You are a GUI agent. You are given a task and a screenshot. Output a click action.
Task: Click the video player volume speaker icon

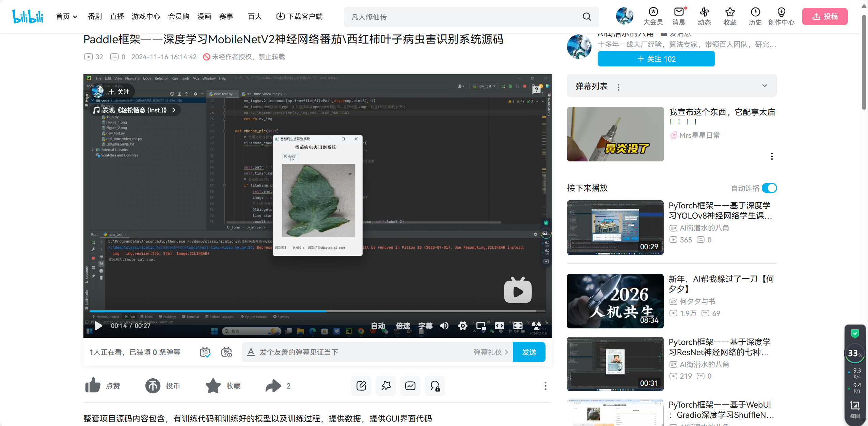click(x=444, y=326)
